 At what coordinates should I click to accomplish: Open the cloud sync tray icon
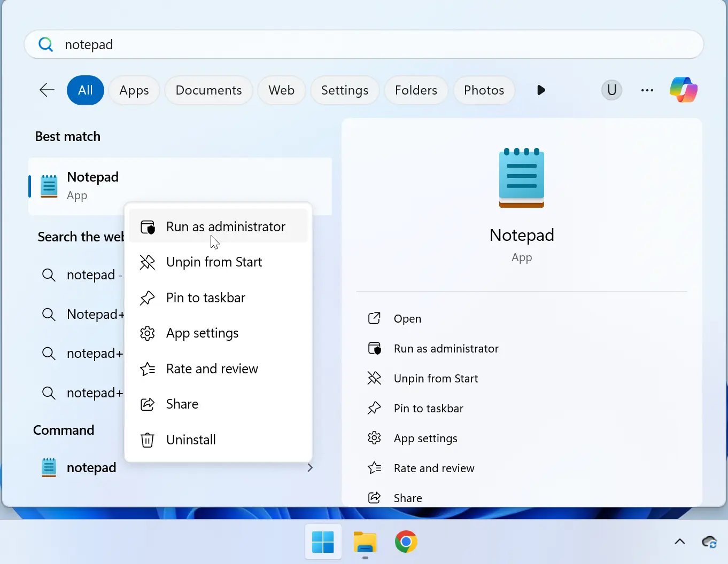[710, 542]
